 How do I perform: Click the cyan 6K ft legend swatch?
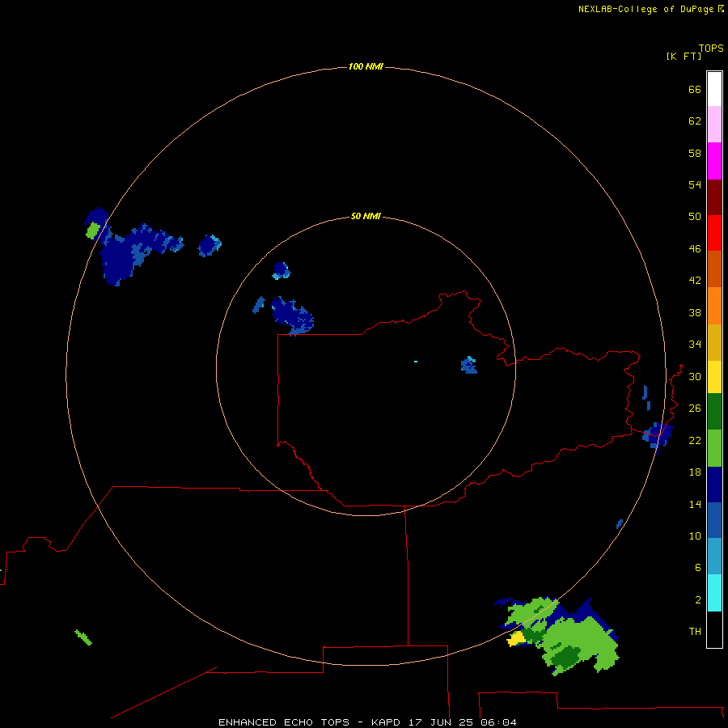pos(714,593)
